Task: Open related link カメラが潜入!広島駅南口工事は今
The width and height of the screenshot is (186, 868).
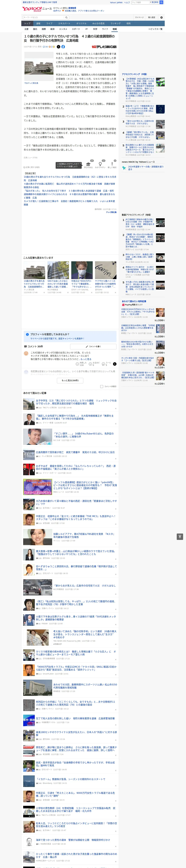Action: (69, 203)
